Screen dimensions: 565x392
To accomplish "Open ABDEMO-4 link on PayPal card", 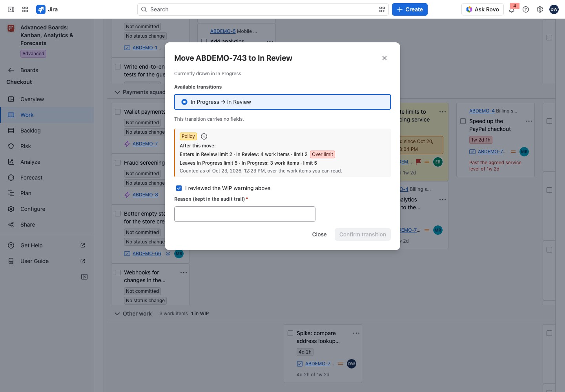I will pyautogui.click(x=482, y=111).
